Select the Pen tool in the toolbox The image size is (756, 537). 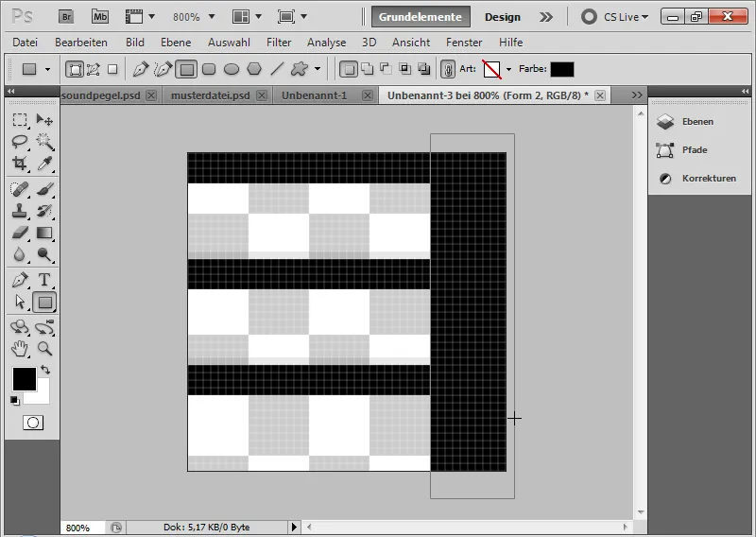click(x=20, y=280)
